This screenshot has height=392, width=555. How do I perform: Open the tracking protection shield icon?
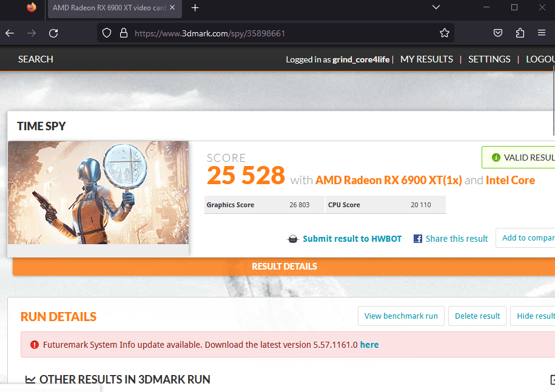(x=107, y=33)
